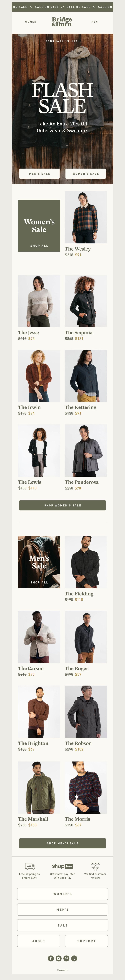Click the verified customer reviews icon
Screen dimensions: 125x980
point(95,866)
